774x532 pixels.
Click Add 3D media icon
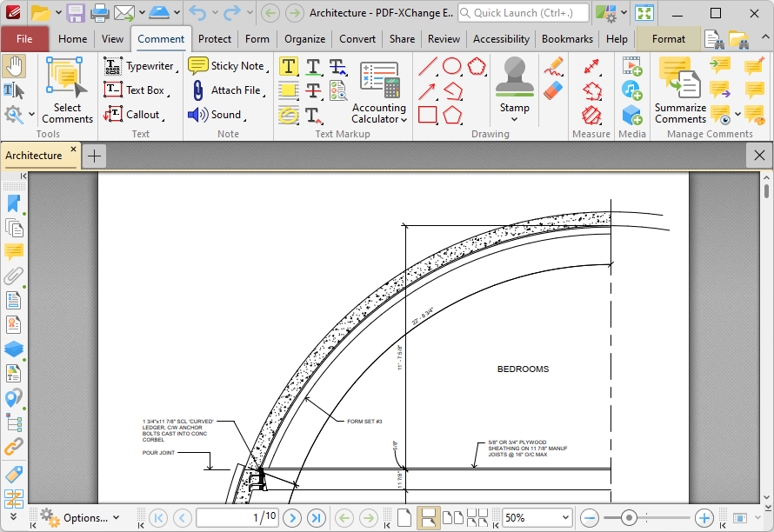pyautogui.click(x=632, y=115)
